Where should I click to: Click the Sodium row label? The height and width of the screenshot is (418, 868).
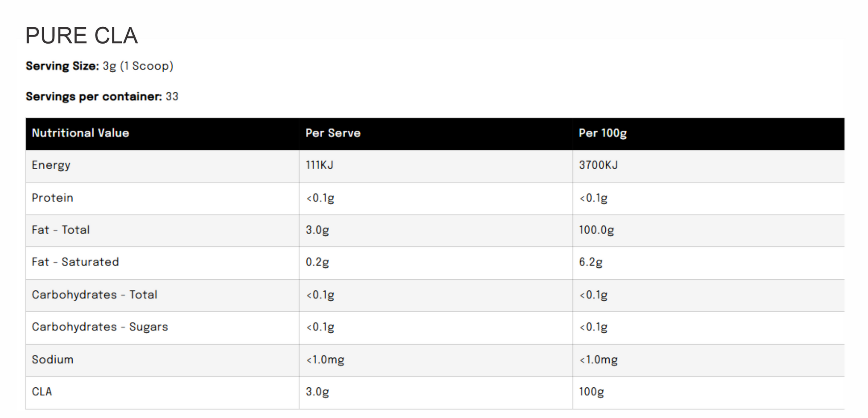point(53,360)
